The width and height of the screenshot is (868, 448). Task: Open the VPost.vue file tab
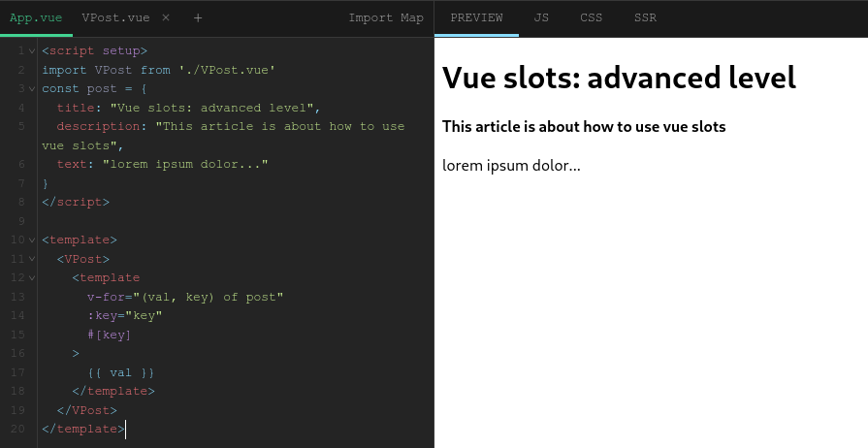pos(115,17)
